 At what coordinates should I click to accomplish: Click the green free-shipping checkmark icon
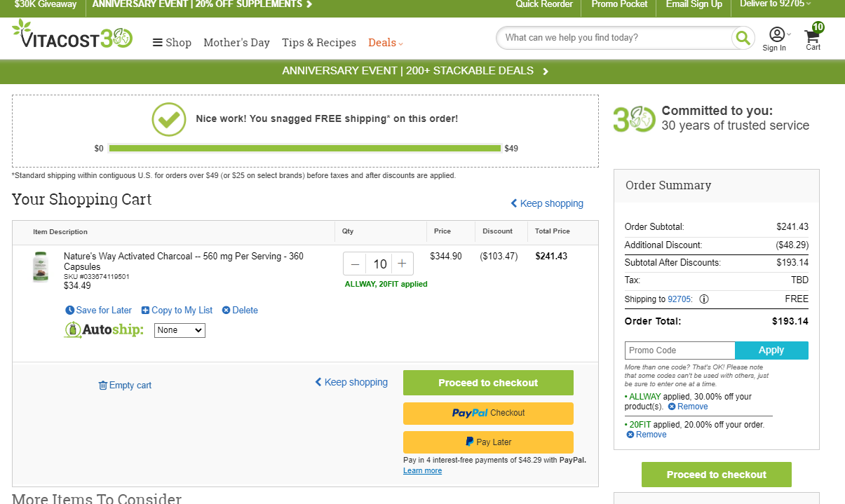pyautogui.click(x=169, y=119)
